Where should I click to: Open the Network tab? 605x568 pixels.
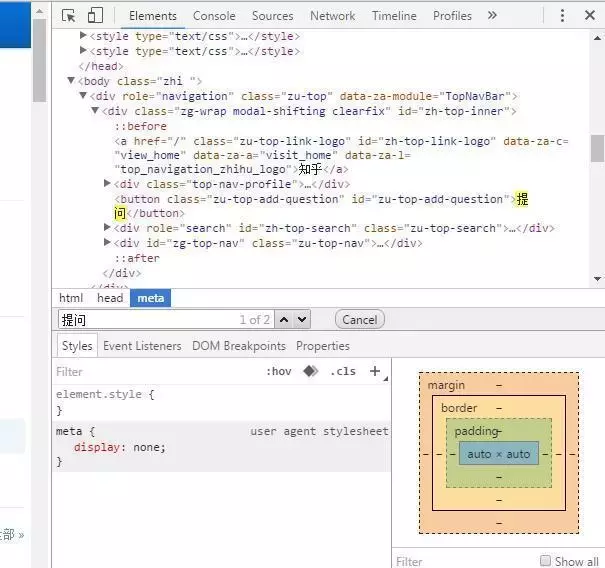tap(333, 16)
